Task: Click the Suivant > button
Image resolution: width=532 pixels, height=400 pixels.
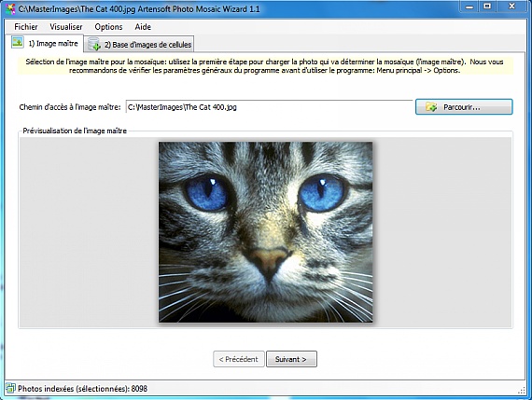Action: (291, 359)
